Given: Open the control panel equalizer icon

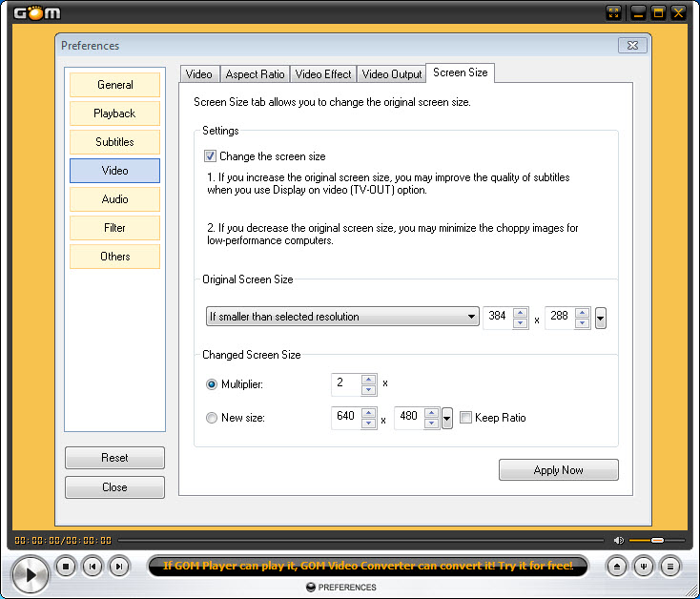Looking at the screenshot, I should tap(645, 567).
